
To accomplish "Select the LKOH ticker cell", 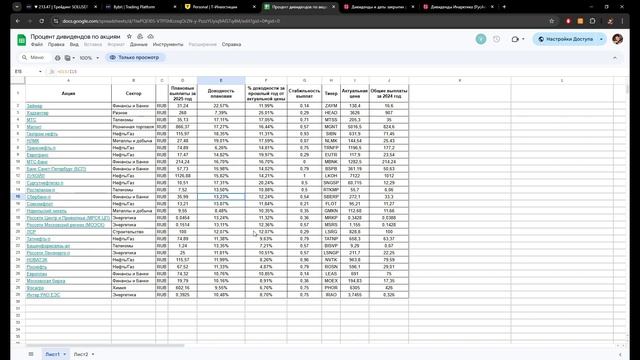I will (331, 176).
